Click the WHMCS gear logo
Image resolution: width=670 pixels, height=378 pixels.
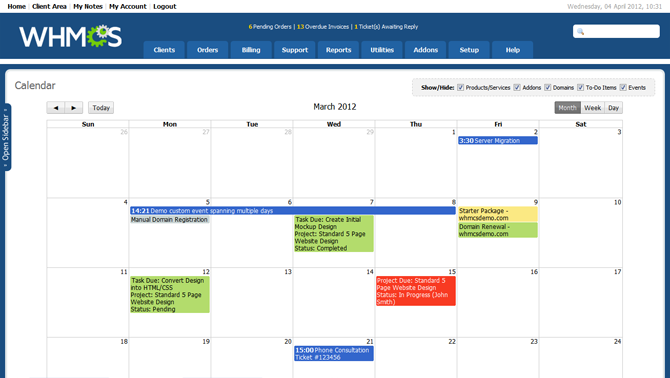click(x=71, y=36)
